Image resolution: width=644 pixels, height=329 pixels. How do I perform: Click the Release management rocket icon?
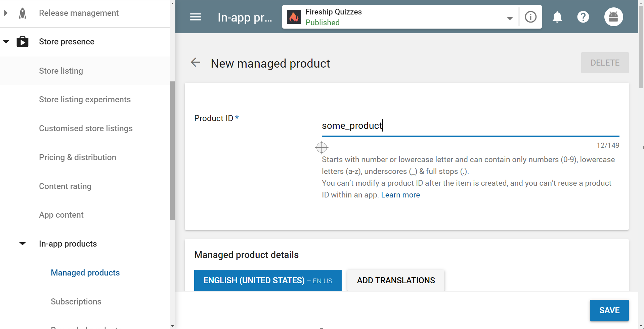coord(22,13)
